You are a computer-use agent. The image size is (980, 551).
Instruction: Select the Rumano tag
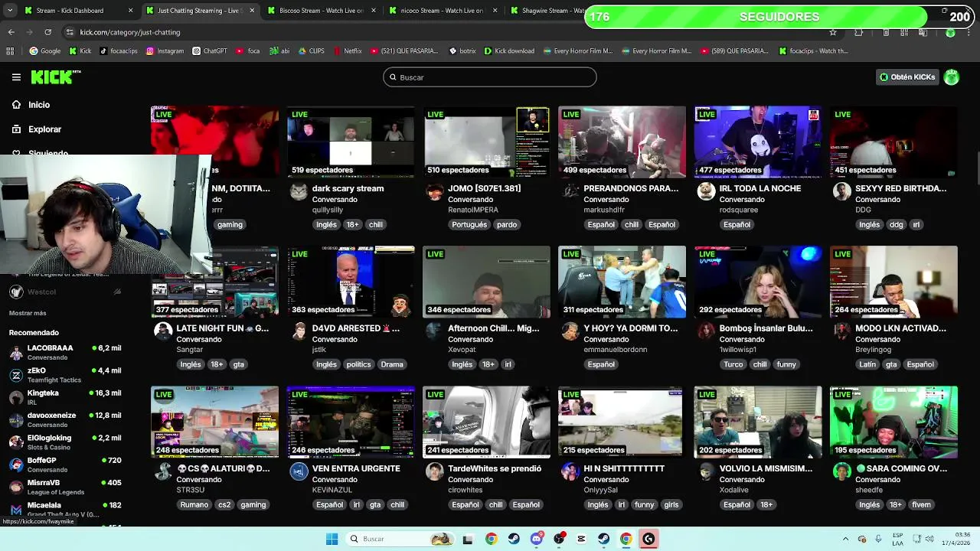click(194, 505)
